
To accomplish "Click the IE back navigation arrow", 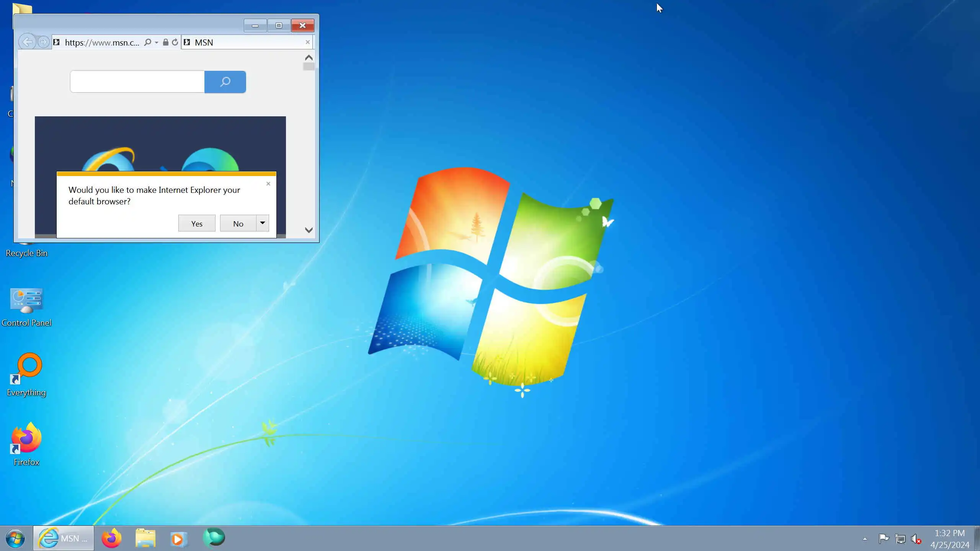I will (x=27, y=42).
